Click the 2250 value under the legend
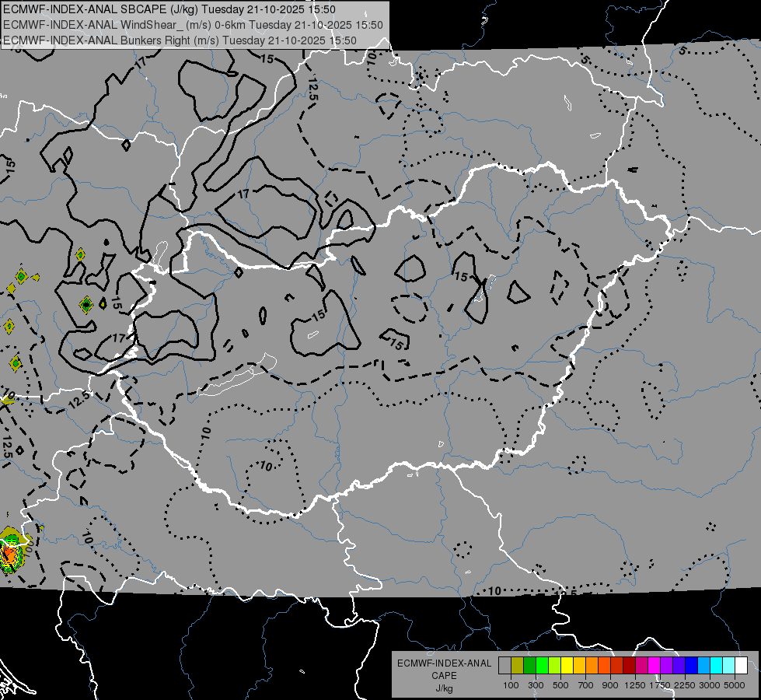761x700 pixels. pos(685,685)
